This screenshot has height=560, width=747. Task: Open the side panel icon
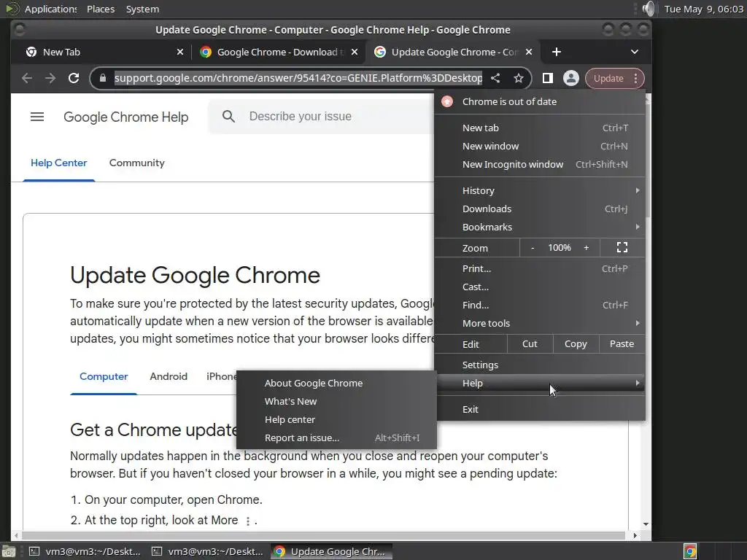click(x=548, y=78)
